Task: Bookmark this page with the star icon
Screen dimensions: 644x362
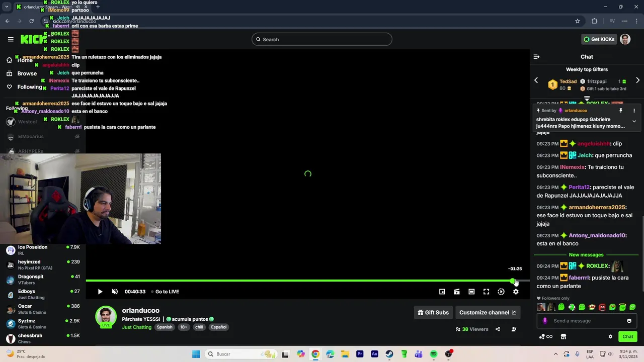Action: coord(578,21)
